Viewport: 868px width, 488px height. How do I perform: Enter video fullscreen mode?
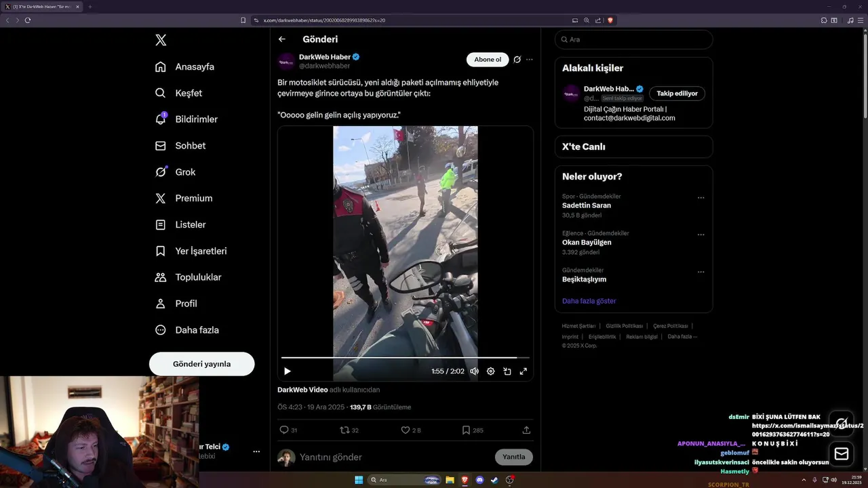coord(524,371)
